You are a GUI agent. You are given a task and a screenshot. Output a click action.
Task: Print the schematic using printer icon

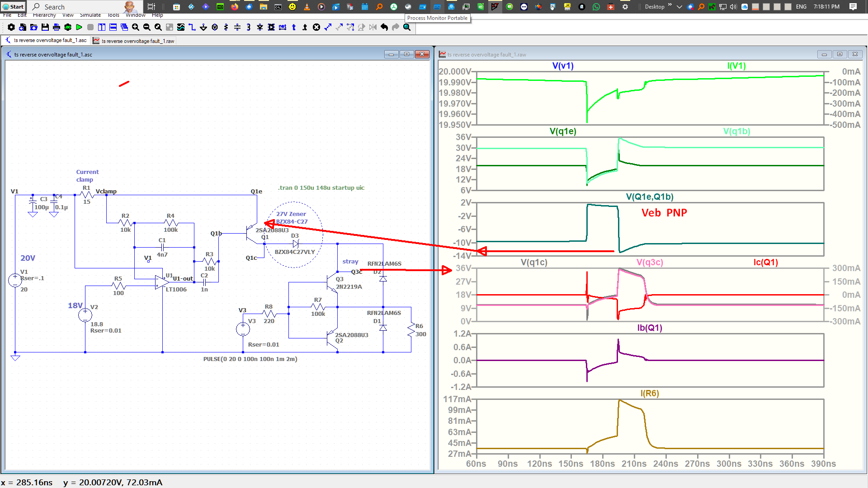(x=57, y=27)
